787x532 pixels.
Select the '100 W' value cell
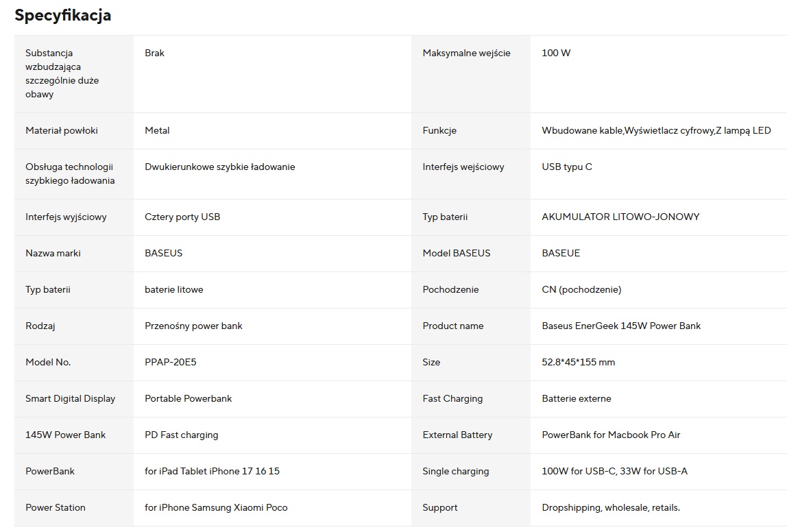click(556, 53)
